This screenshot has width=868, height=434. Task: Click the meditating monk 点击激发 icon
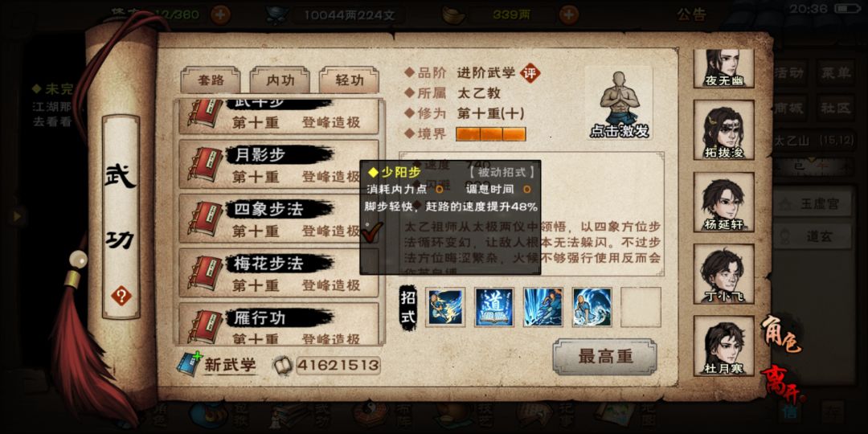click(619, 103)
